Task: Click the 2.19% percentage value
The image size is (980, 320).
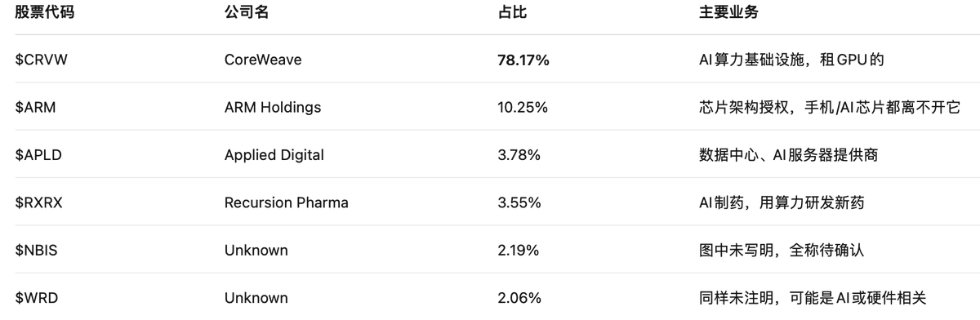Action: click(x=518, y=250)
